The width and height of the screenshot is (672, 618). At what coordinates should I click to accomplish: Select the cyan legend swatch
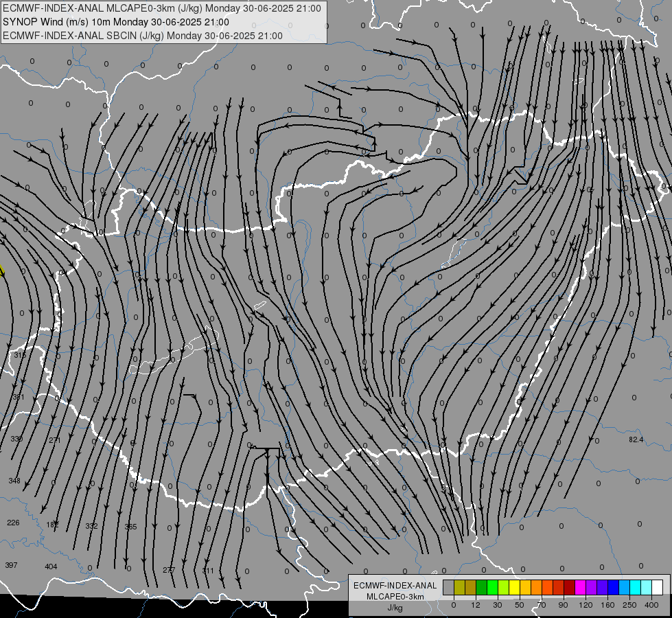coord(636,588)
